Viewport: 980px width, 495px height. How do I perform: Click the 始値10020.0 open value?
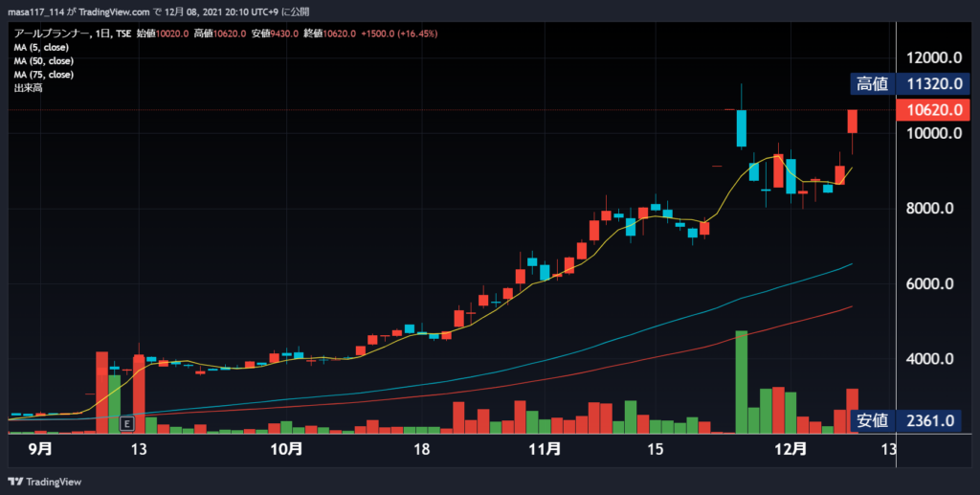pos(163,34)
